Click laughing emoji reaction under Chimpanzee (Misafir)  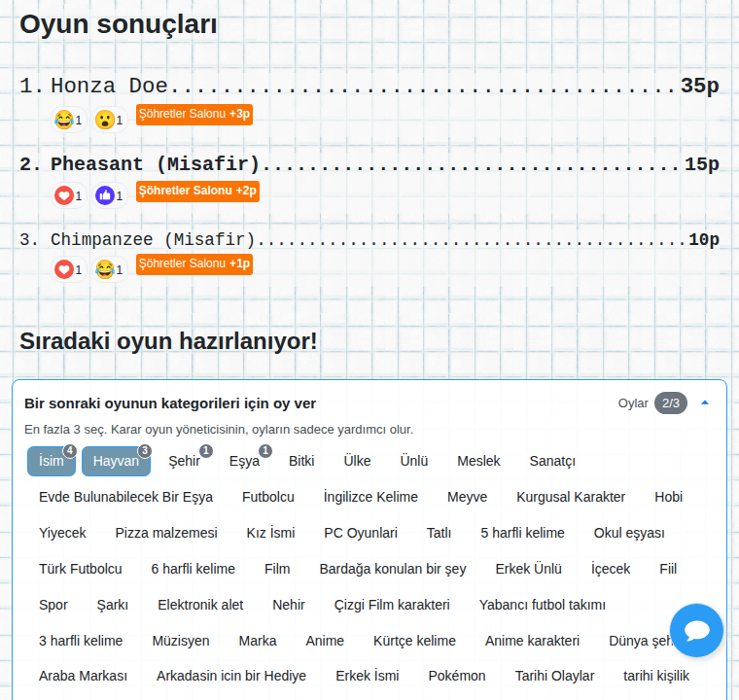pyautogui.click(x=109, y=269)
